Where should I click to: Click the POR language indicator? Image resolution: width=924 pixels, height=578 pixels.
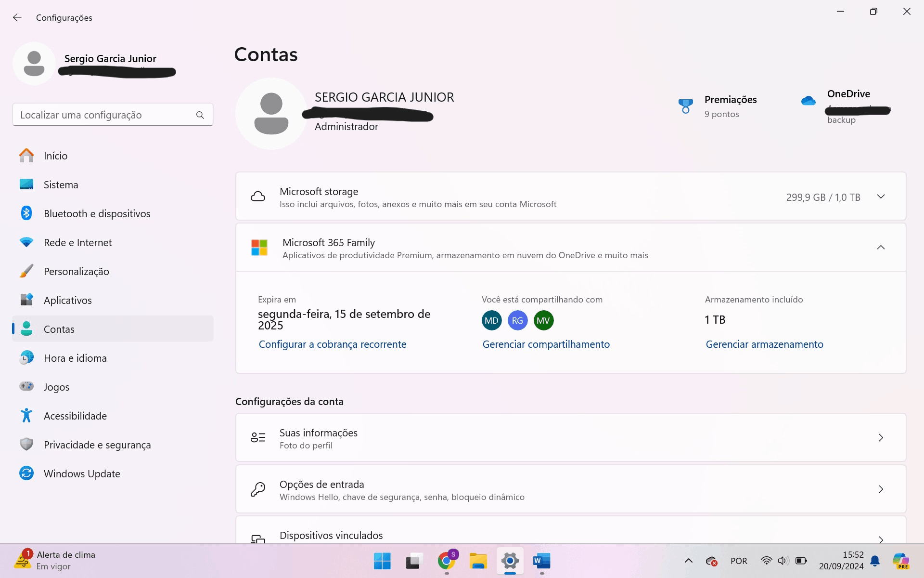(739, 561)
